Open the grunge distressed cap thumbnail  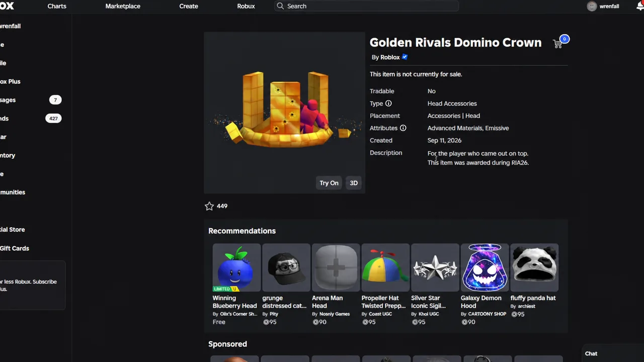pyautogui.click(x=286, y=267)
